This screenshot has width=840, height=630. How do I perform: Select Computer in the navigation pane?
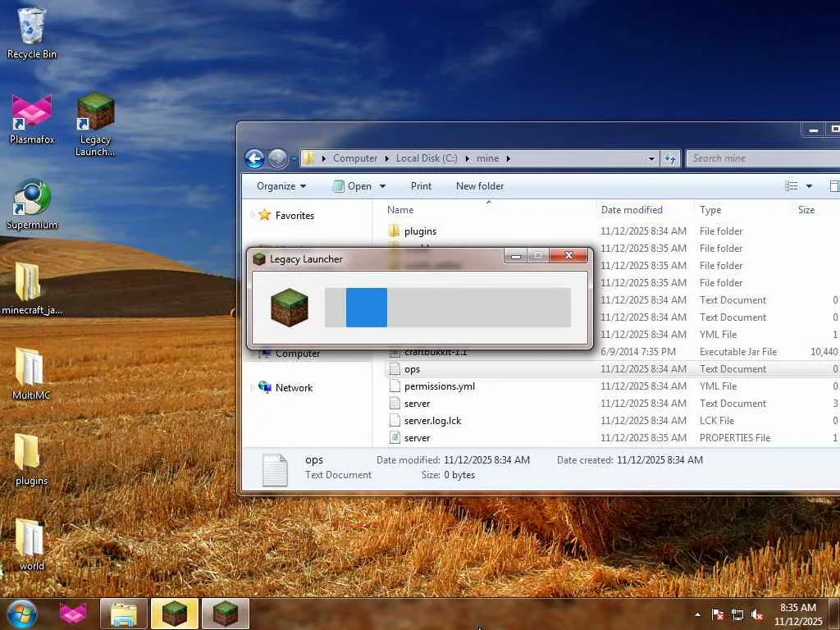(298, 354)
